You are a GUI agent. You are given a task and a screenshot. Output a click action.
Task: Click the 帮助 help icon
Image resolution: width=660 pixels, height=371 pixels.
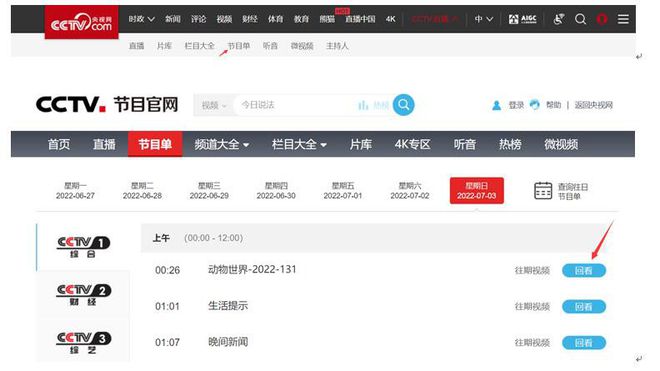534,105
